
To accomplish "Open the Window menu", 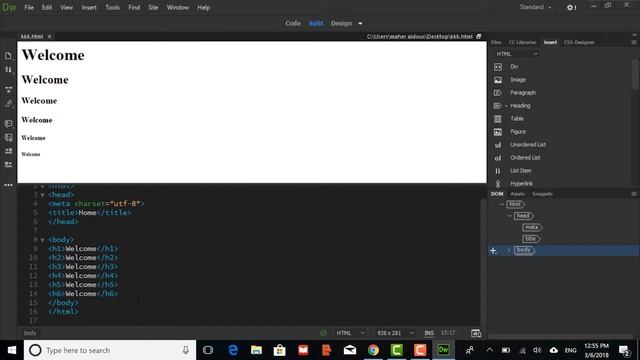I will click(178, 7).
